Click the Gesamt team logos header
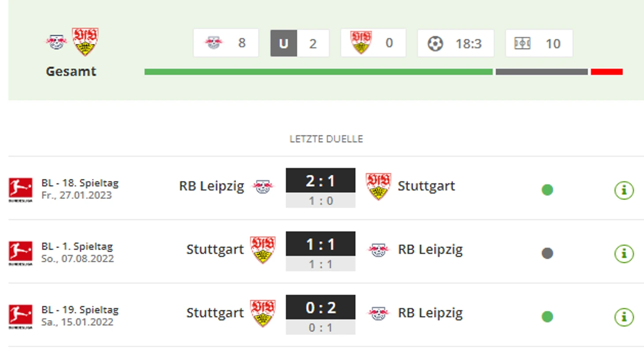 click(72, 42)
